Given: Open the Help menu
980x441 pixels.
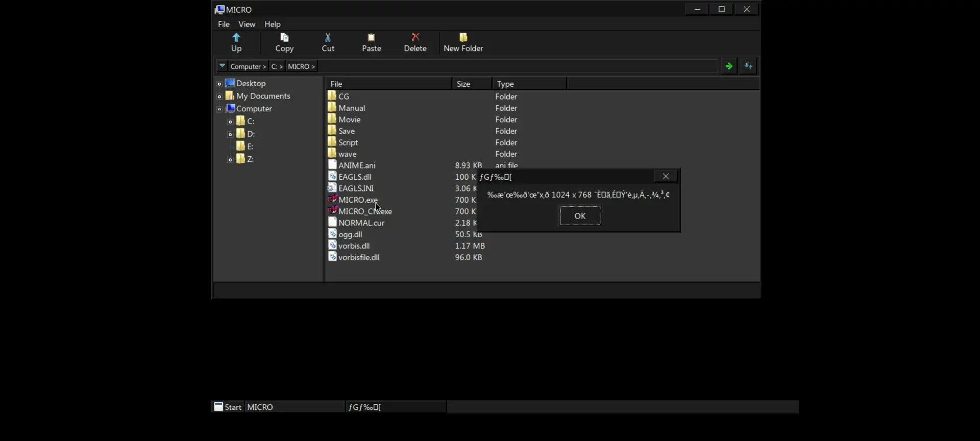Looking at the screenshot, I should coord(272,24).
